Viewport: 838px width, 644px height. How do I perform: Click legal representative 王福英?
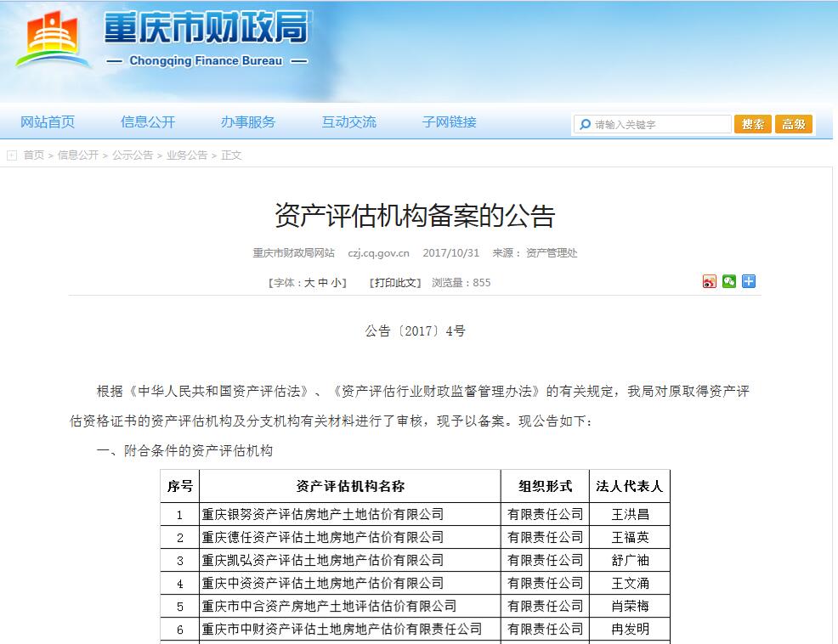[x=630, y=538]
